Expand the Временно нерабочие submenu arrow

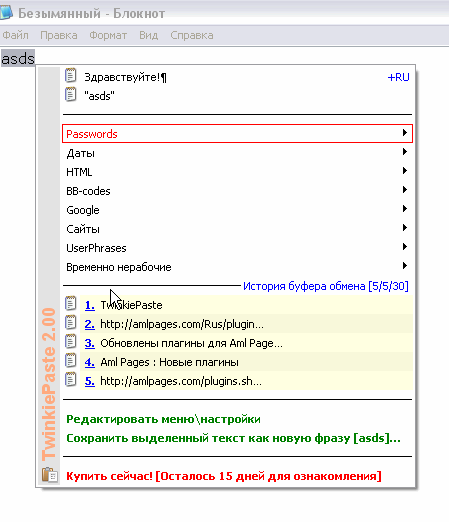[x=405, y=266]
